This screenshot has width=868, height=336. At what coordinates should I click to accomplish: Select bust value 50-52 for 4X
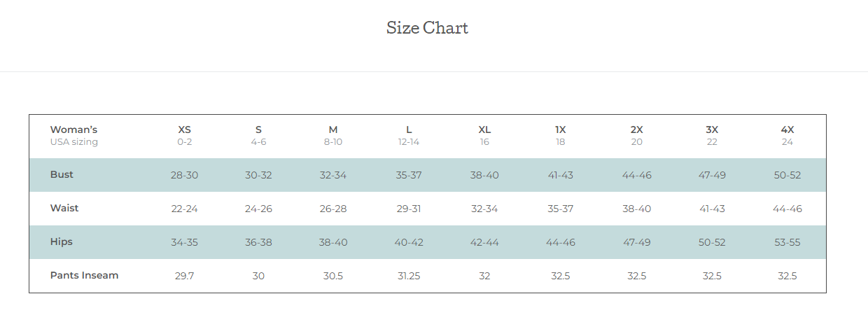pyautogui.click(x=787, y=175)
